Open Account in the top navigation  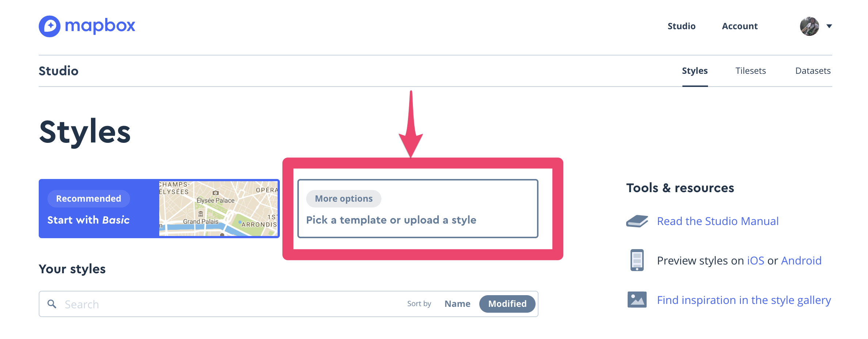pos(740,26)
